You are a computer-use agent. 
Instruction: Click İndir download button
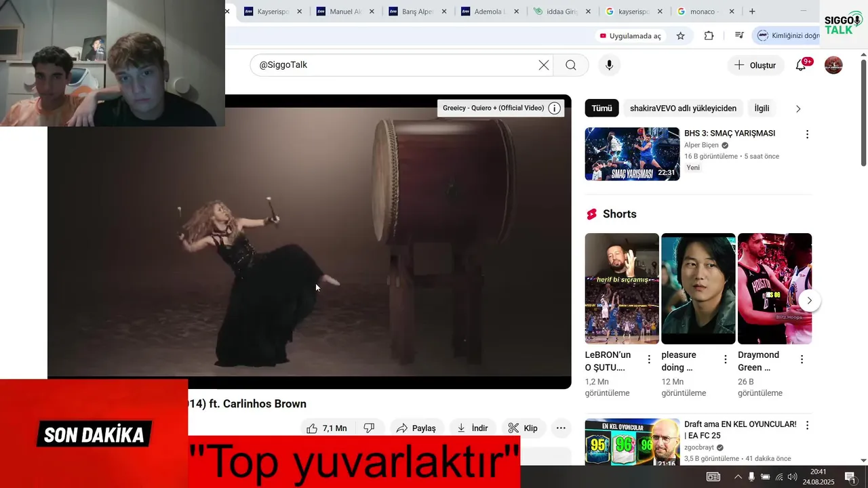(x=473, y=428)
